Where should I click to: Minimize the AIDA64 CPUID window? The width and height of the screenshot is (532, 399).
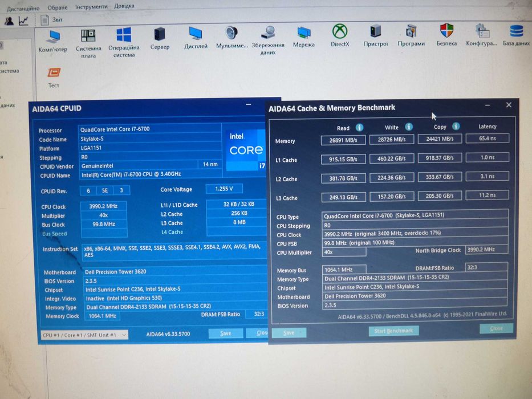(249, 104)
